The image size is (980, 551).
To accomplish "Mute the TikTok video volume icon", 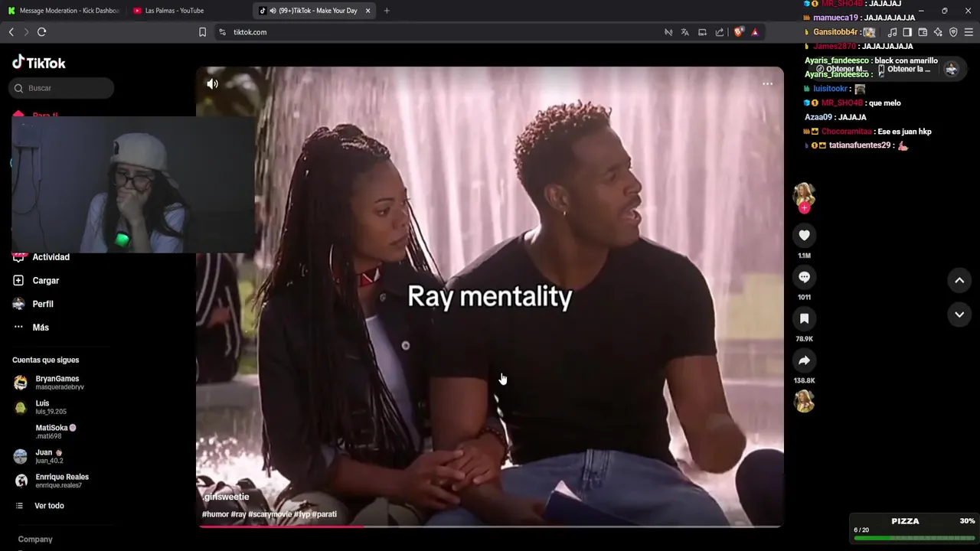I will click(x=212, y=84).
